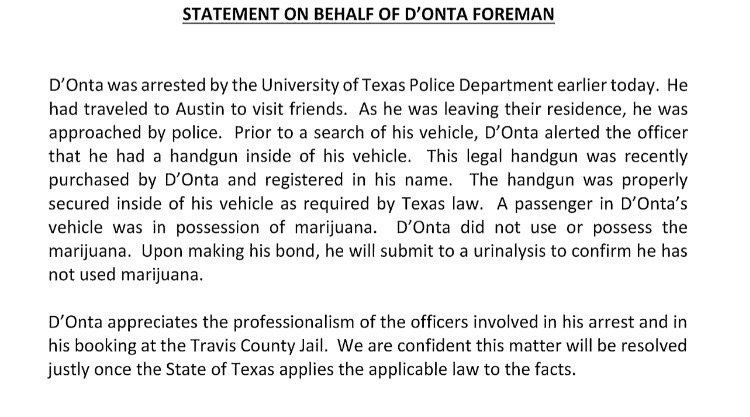The image size is (750, 417).
Task: Click the word "registered"
Action: (304, 181)
